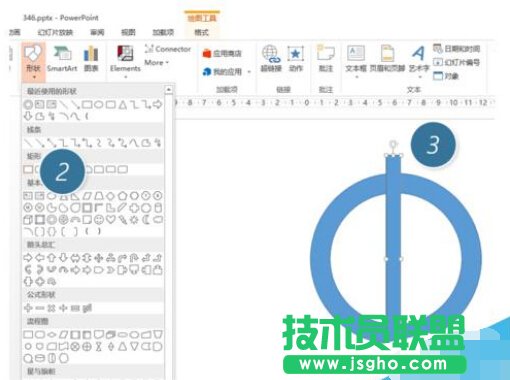The width and height of the screenshot is (510, 380).
Task: Select the flowchart summing junction shape
Action: click(75, 347)
